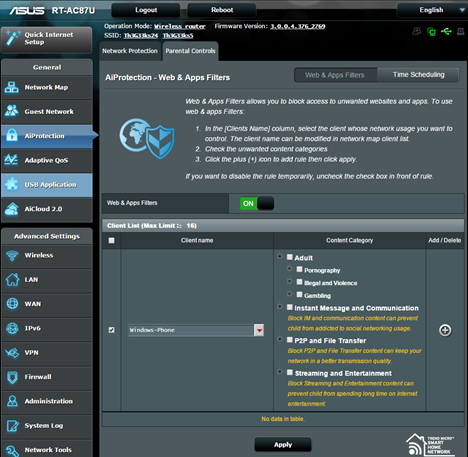Viewport: 468px width, 457px height.
Task: Expand the Streaming and Entertainment node
Action: click(280, 372)
